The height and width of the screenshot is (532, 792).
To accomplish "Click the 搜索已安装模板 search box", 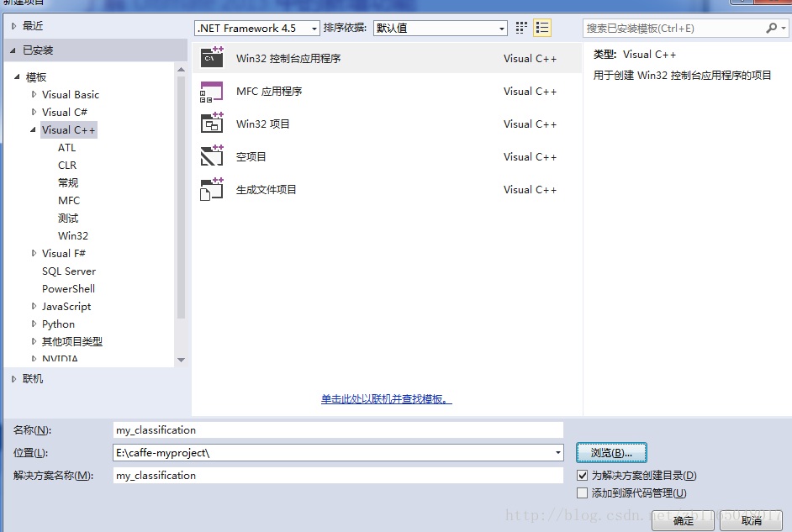I will [674, 29].
